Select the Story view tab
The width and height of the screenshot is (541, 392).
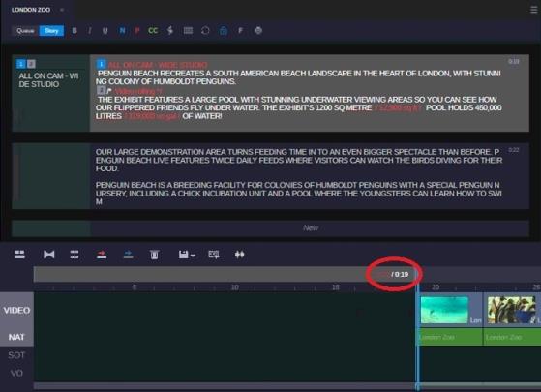click(51, 31)
